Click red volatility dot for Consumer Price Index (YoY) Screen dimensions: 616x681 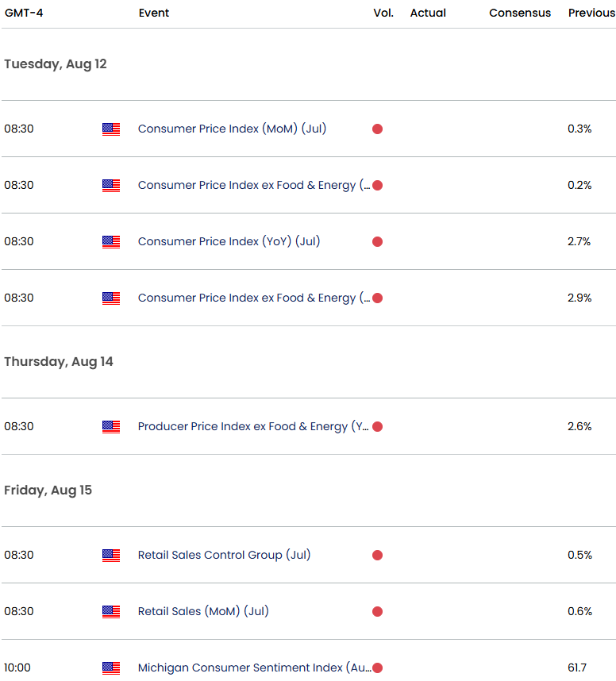377,241
